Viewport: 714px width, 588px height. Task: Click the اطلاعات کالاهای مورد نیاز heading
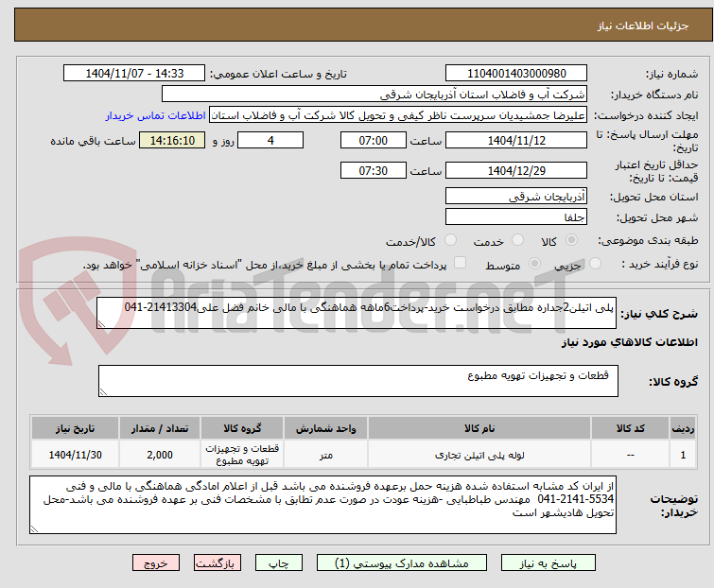pyautogui.click(x=629, y=342)
